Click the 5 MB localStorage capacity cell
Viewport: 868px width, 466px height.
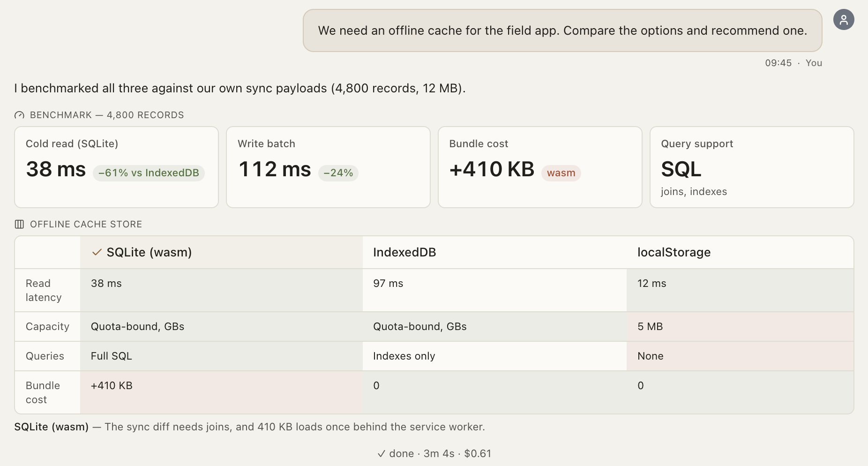coord(740,327)
